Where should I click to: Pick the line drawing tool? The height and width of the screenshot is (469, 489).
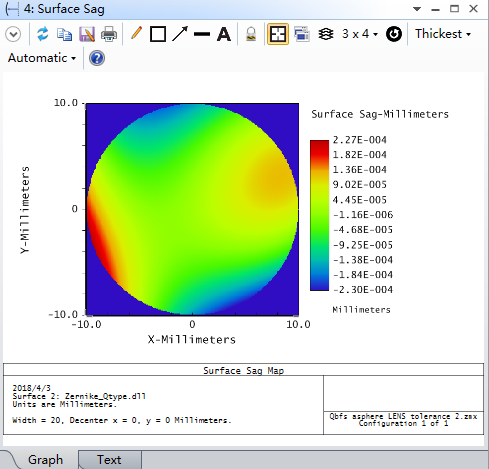[202, 34]
